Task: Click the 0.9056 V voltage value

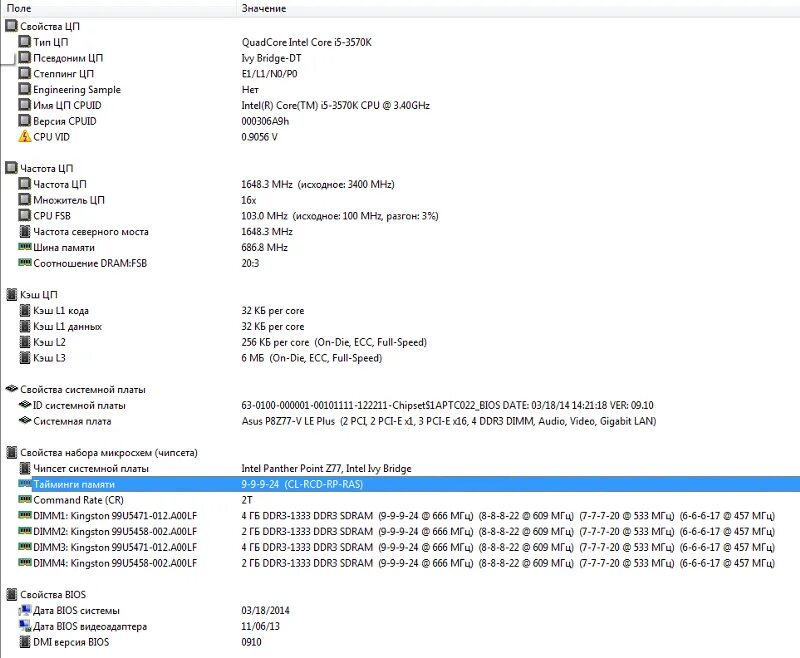Action: pyautogui.click(x=259, y=137)
